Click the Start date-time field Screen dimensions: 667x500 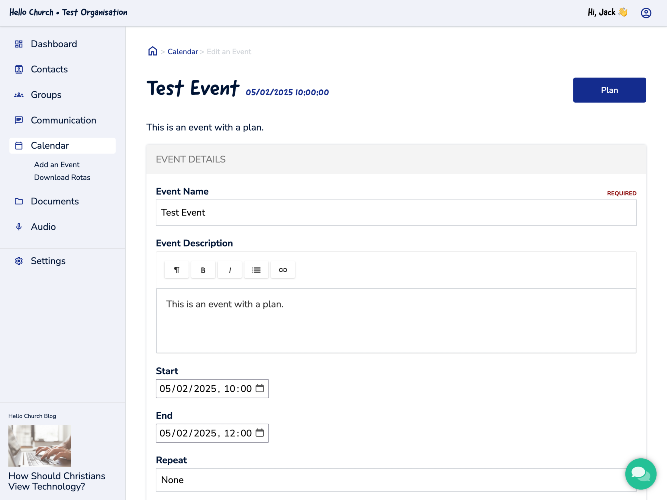[212, 389]
